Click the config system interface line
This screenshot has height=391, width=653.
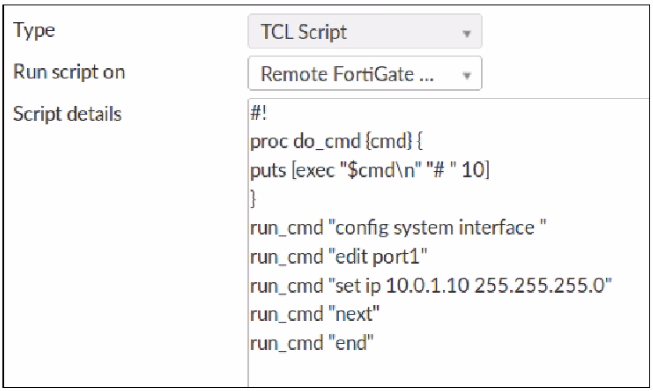click(x=398, y=228)
